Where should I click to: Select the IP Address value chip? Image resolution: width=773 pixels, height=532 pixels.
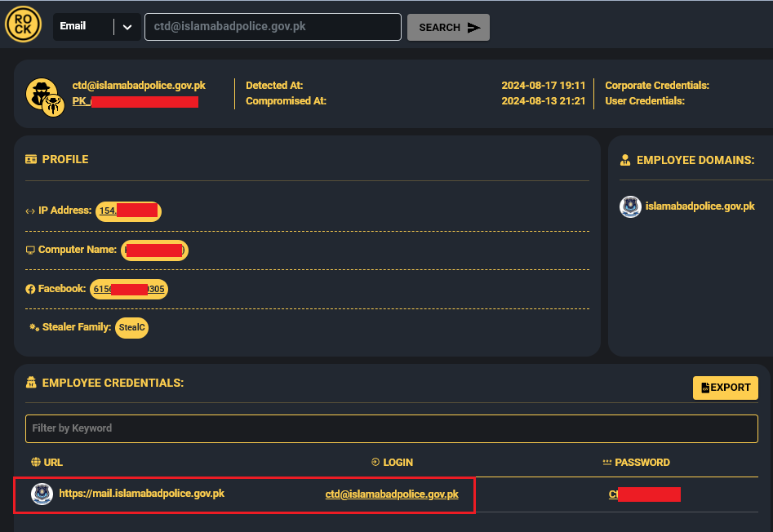pyautogui.click(x=128, y=211)
